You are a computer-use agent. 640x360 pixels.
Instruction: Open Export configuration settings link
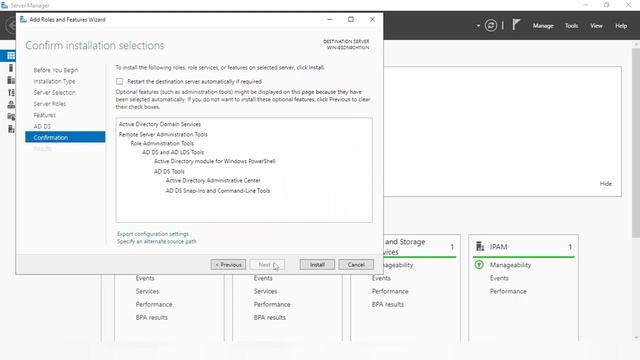153,234
